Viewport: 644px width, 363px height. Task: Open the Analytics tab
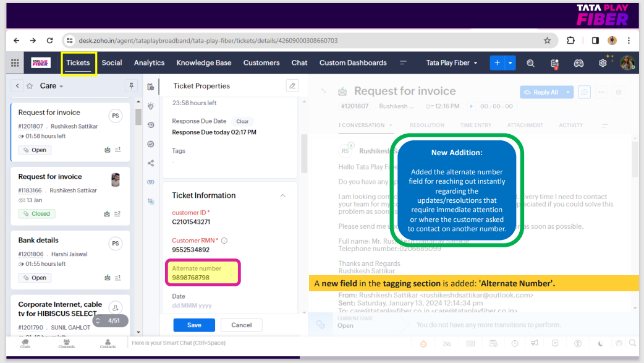pyautogui.click(x=149, y=63)
